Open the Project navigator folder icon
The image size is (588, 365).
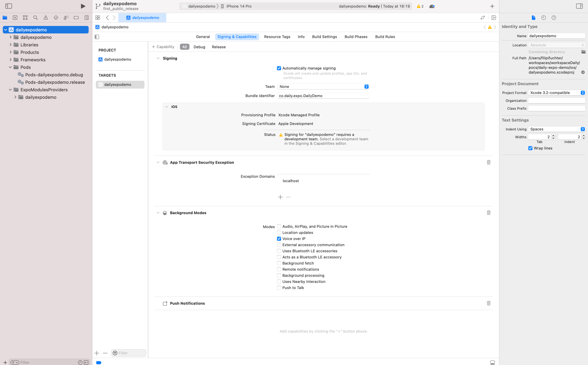pos(5,18)
